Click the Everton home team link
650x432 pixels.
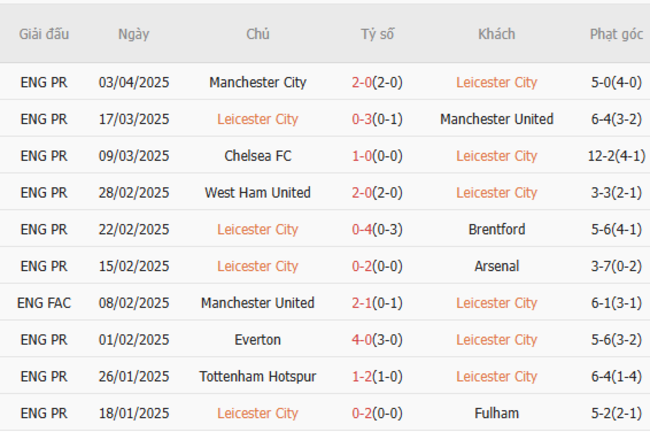(x=258, y=340)
